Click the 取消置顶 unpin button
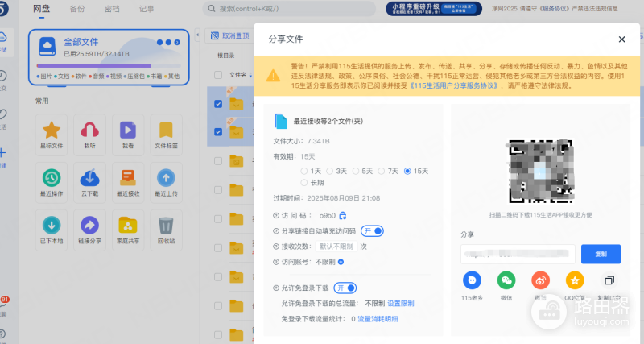The image size is (644, 344). 230,35
